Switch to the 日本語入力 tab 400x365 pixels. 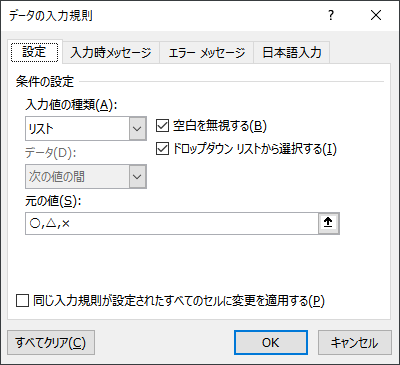(x=292, y=53)
